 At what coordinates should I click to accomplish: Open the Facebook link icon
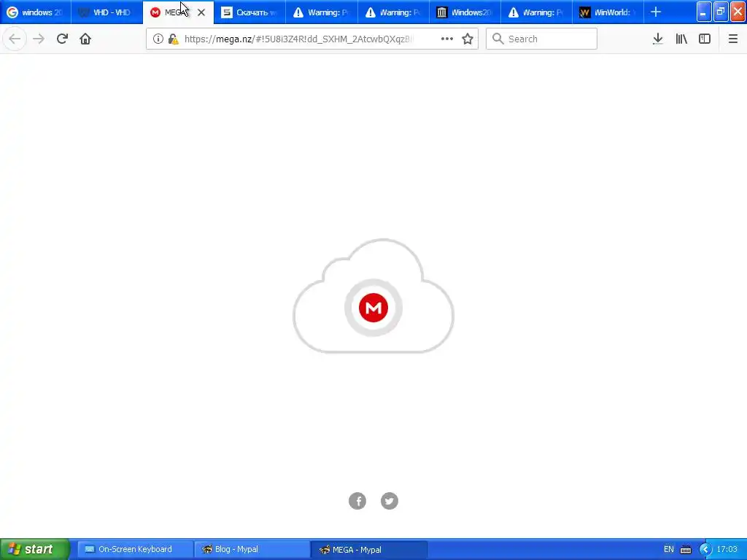click(357, 501)
